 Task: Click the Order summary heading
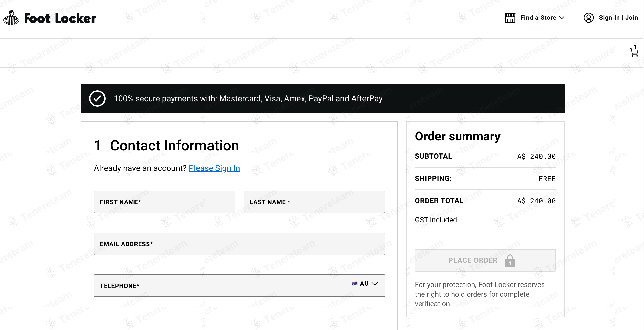[458, 136]
